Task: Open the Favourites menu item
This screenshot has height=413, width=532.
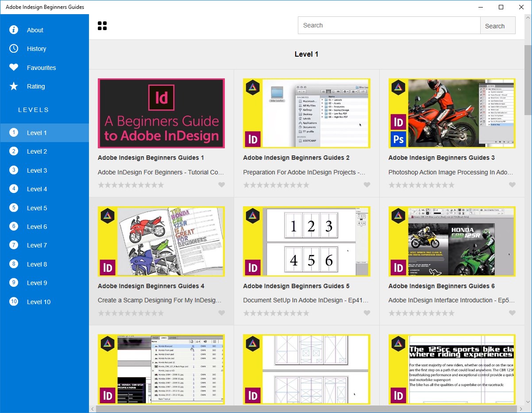Action: 44,68
